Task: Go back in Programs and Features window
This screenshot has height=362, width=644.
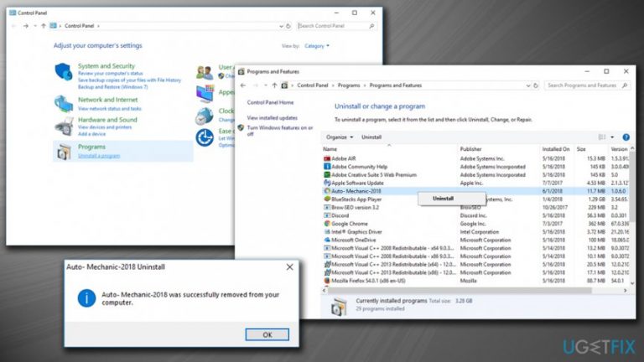Action: coord(243,85)
